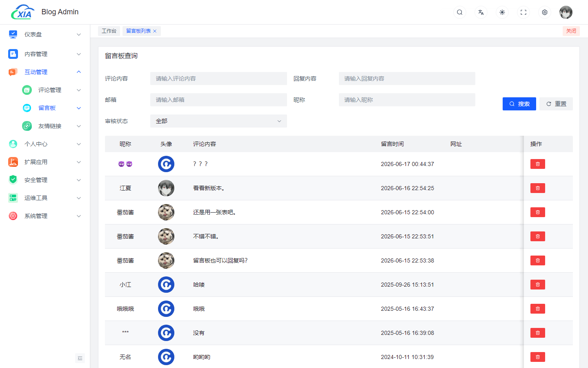This screenshot has height=368, width=588.
Task: Click the timestamp 2025-09-26 15:13:51
Action: (408, 285)
